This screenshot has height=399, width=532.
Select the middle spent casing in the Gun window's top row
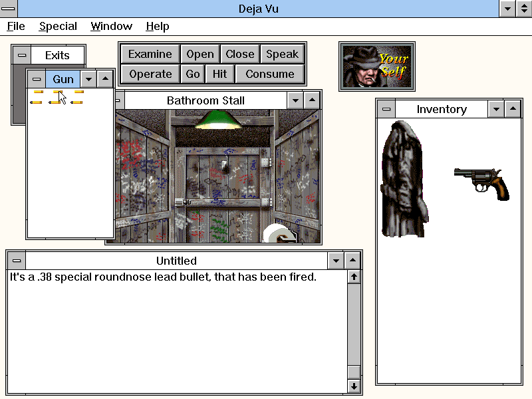pyautogui.click(x=58, y=92)
